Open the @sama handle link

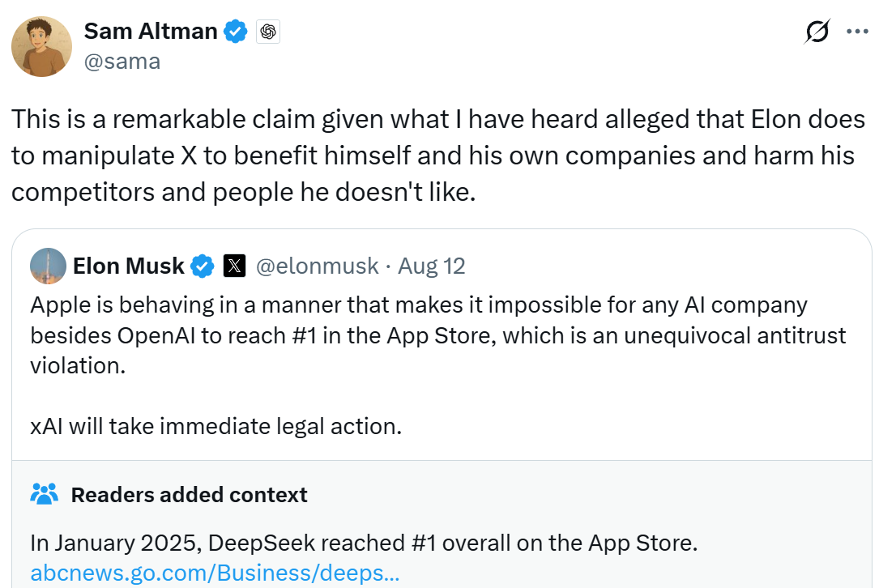click(122, 61)
